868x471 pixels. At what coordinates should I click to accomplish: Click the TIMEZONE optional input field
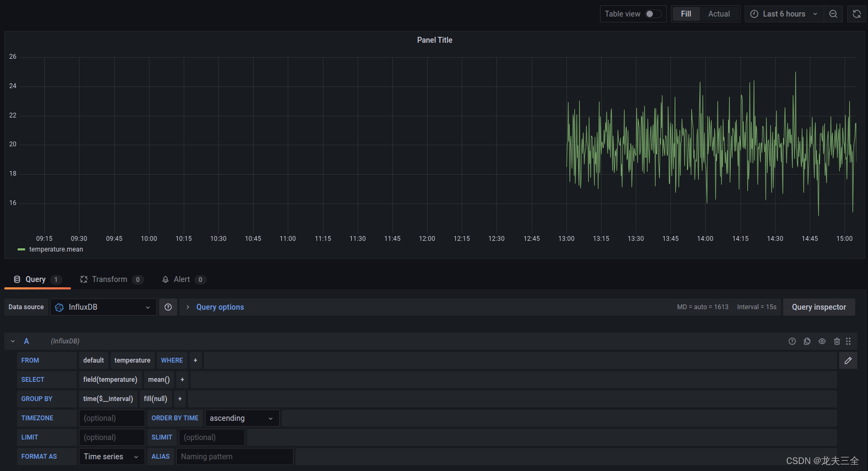(112, 418)
